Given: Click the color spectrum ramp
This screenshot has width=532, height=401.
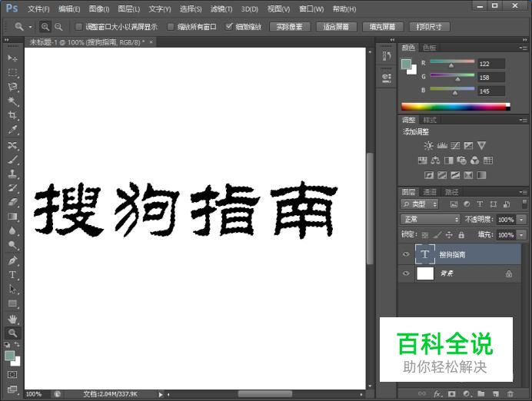Looking at the screenshot, I should (456, 107).
